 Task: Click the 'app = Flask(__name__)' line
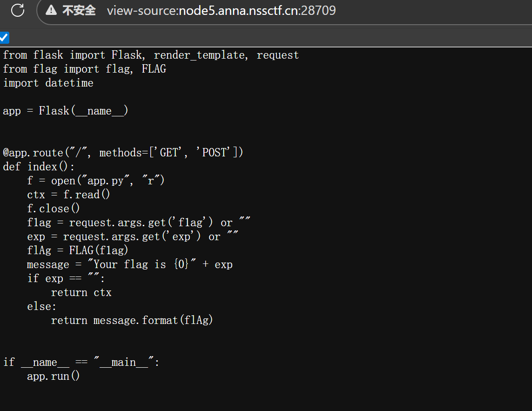pyautogui.click(x=66, y=111)
